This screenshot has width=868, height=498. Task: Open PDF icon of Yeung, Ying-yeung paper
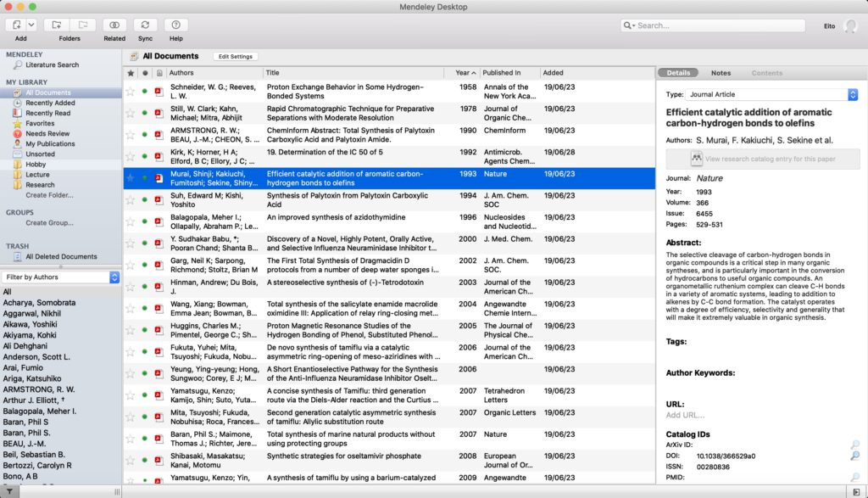pos(159,373)
